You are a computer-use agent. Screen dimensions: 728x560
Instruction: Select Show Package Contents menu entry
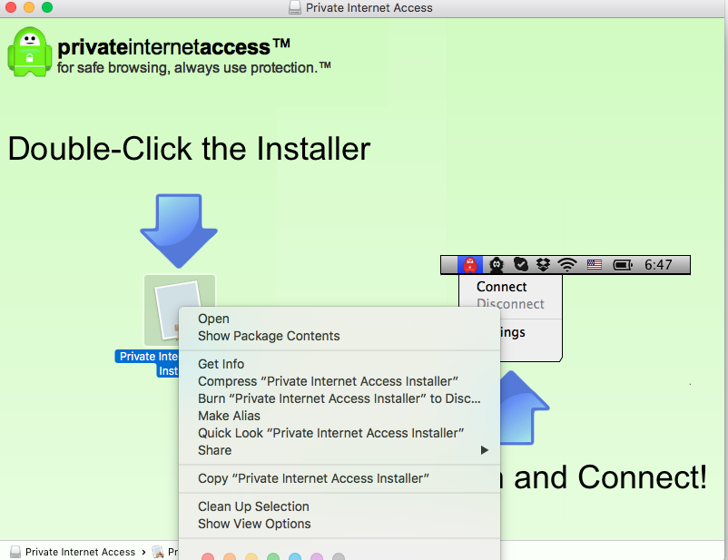pos(339,336)
